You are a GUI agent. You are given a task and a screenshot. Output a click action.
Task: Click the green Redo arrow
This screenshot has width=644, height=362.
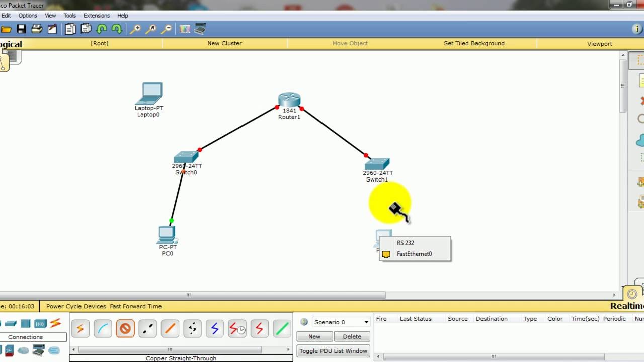(x=117, y=29)
